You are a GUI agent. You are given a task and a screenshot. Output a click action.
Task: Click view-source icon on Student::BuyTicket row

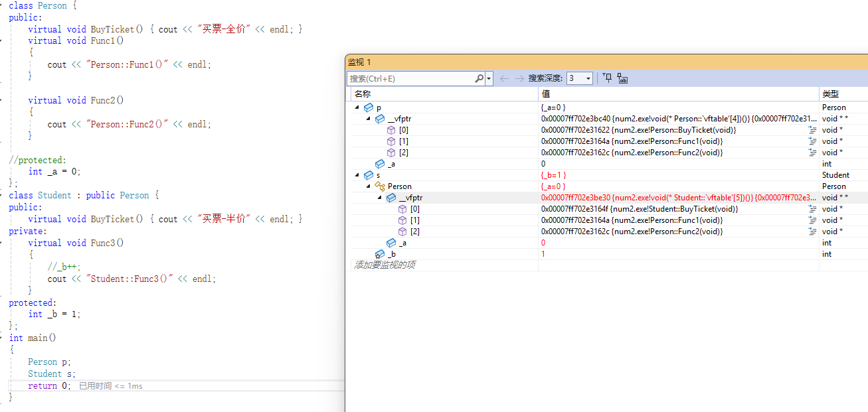coord(812,209)
